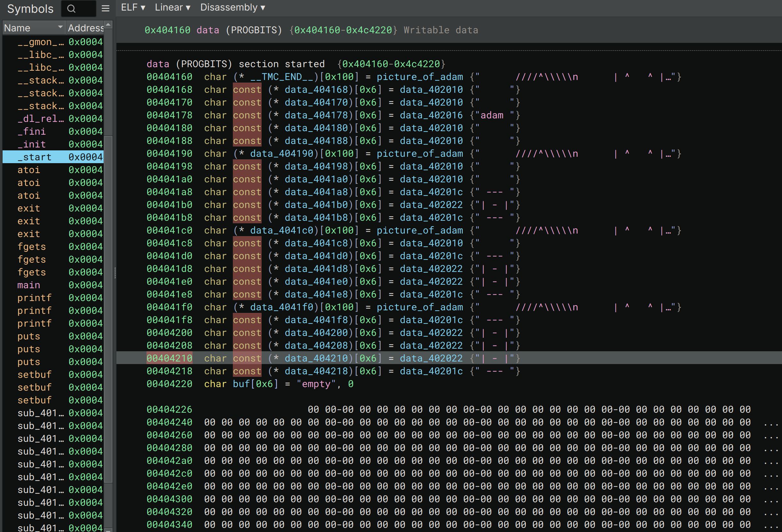Viewport: 782px width, 532px height.
Task: Select the _start symbol in the sidebar
Action: pyautogui.click(x=35, y=157)
